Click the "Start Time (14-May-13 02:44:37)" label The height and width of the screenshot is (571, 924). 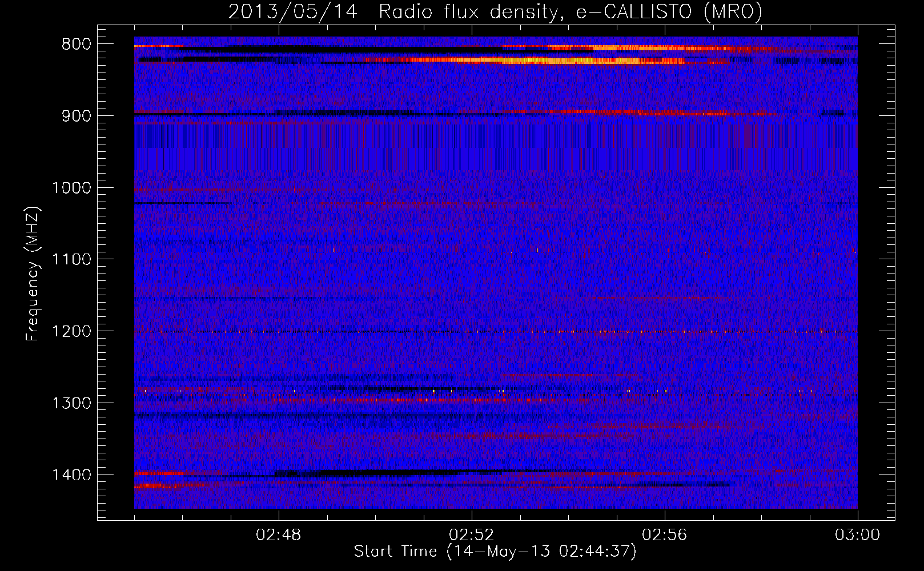(x=495, y=552)
